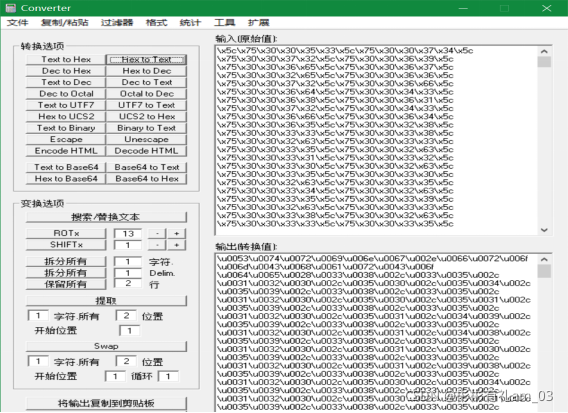This screenshot has height=413, width=568.
Task: Click the input area scrollbar thumb
Action: pyautogui.click(x=544, y=62)
